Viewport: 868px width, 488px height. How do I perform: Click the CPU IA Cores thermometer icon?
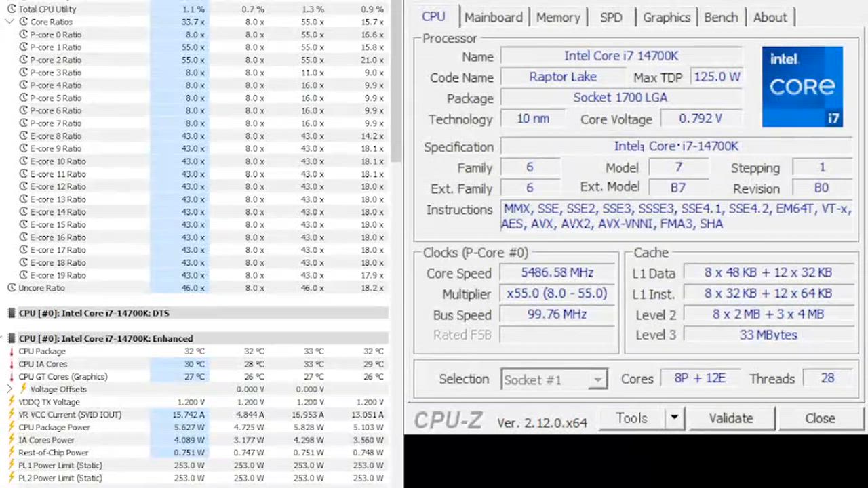point(12,364)
